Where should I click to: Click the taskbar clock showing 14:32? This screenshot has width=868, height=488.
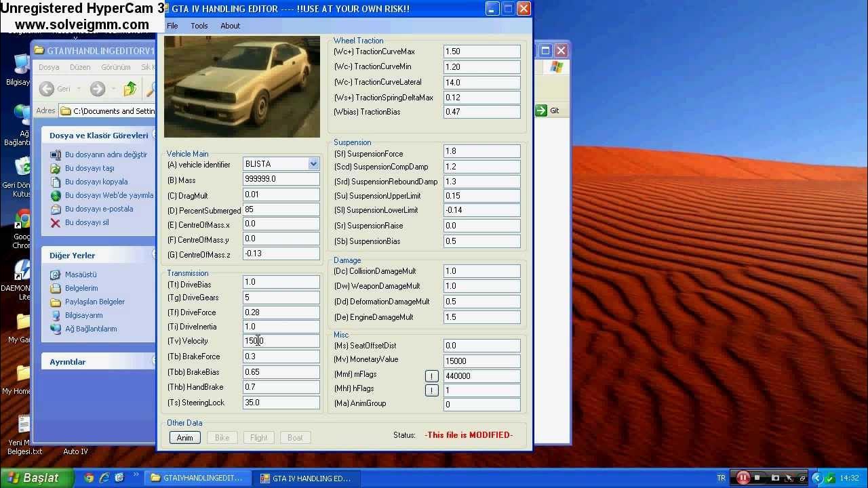click(x=850, y=478)
